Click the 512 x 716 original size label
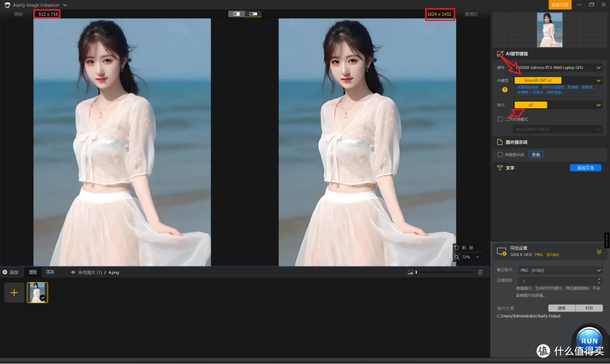610x364 pixels. click(48, 14)
